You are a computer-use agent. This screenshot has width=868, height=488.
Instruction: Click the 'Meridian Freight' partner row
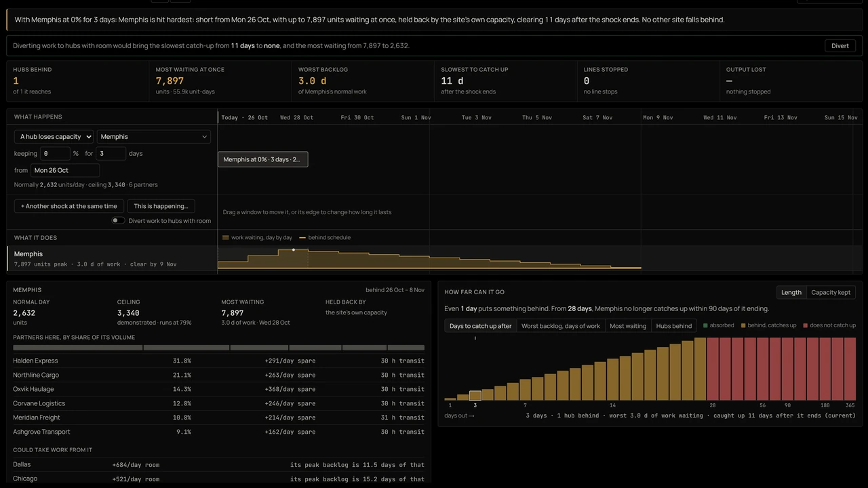click(218, 418)
